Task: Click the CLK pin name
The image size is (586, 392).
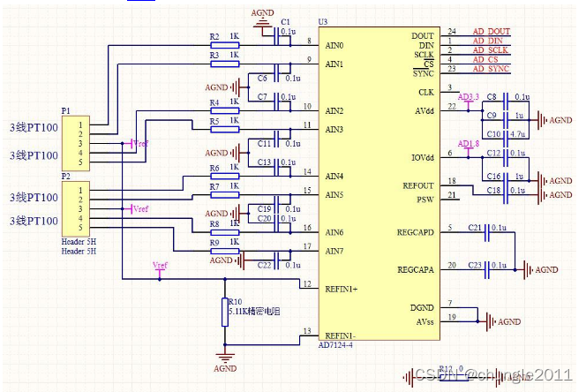Action: pyautogui.click(x=426, y=93)
